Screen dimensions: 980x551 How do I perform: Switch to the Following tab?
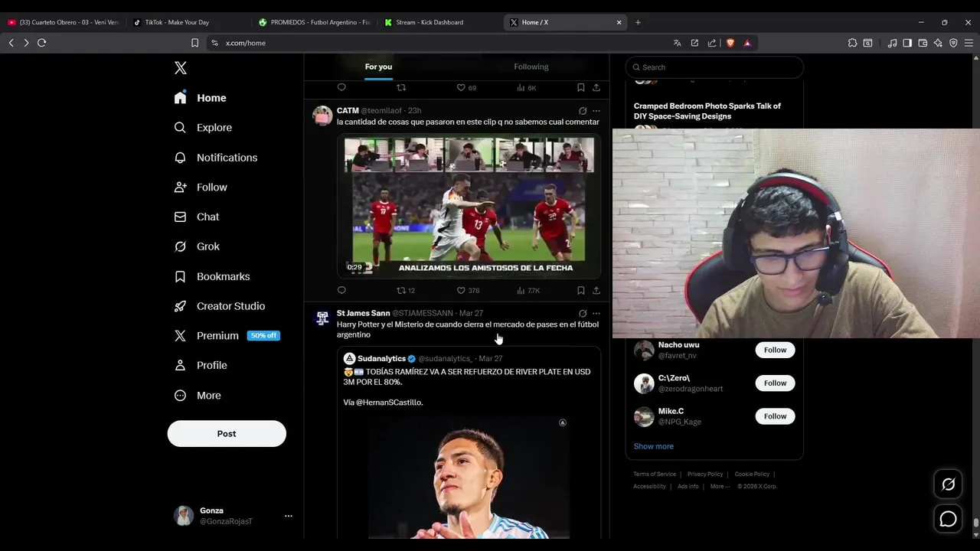pos(531,67)
